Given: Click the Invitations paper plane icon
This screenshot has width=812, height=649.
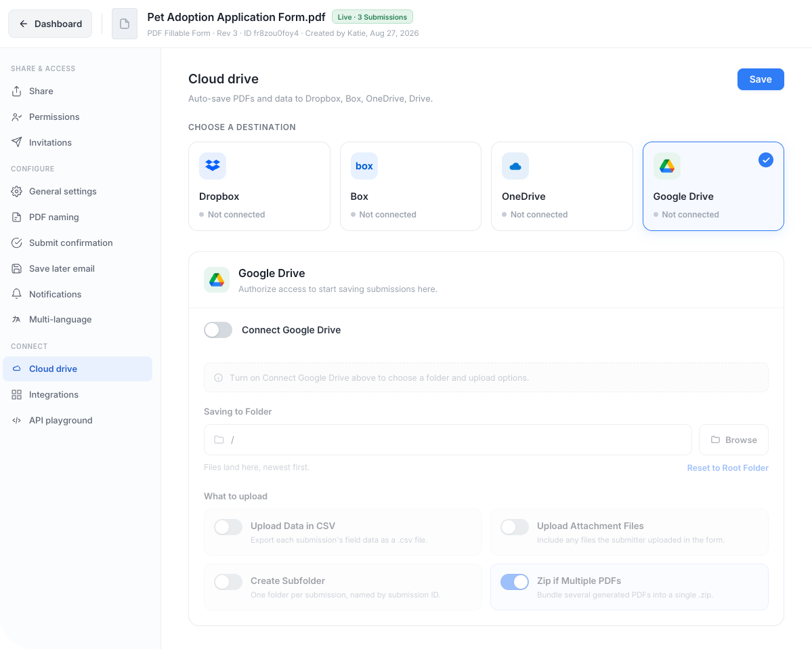Looking at the screenshot, I should coord(16,142).
